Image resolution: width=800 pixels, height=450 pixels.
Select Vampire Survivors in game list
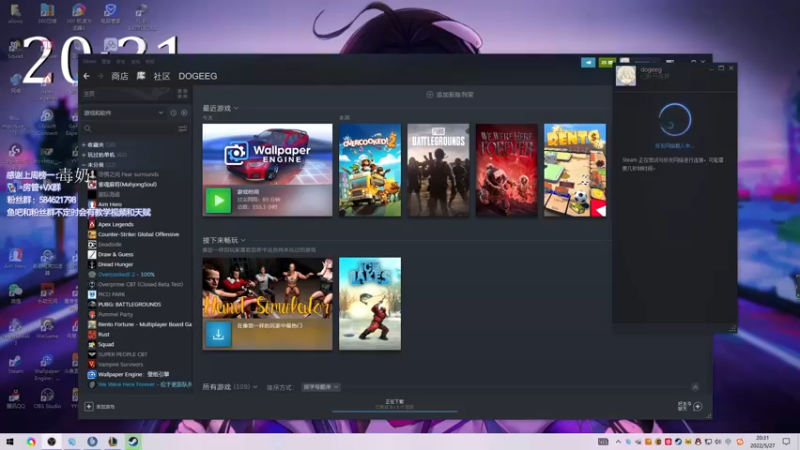[120, 364]
